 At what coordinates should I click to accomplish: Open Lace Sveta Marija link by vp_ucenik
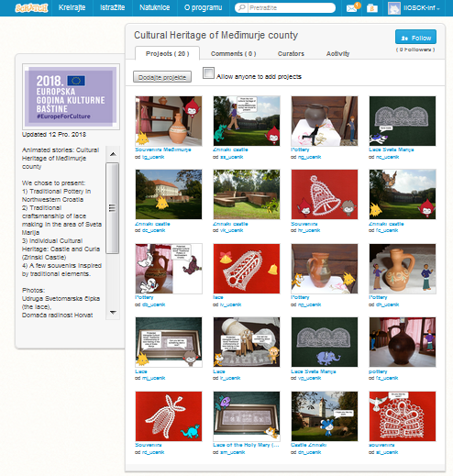(x=313, y=371)
